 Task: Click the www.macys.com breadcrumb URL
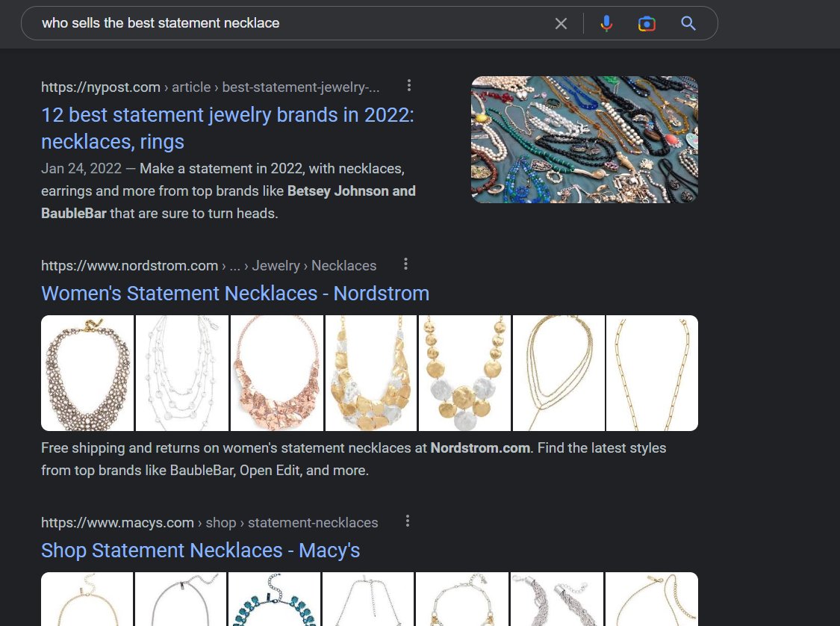pyautogui.click(x=210, y=523)
